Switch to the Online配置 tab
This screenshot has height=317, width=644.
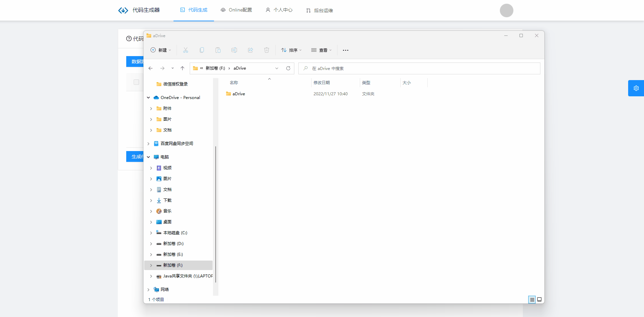click(x=236, y=10)
